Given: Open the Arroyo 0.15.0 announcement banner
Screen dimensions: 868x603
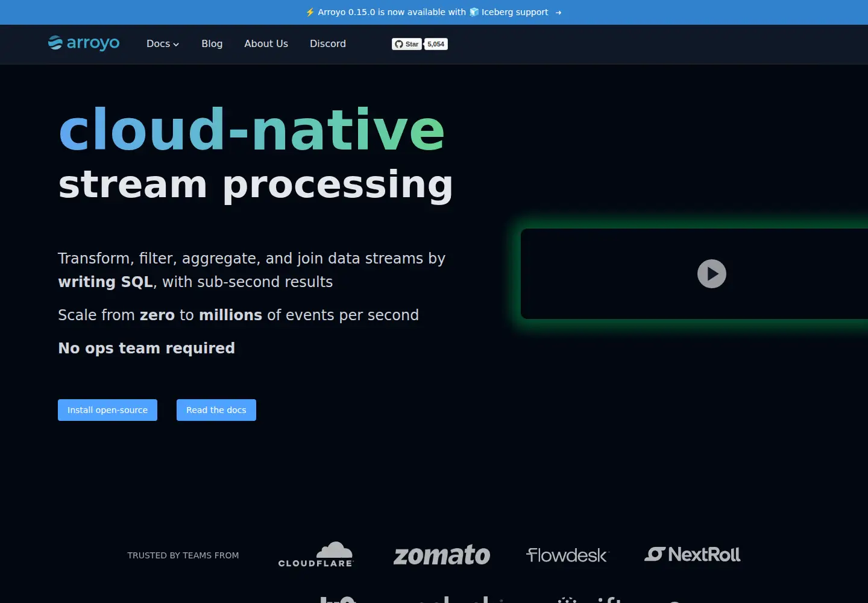Looking at the screenshot, I should coord(434,12).
